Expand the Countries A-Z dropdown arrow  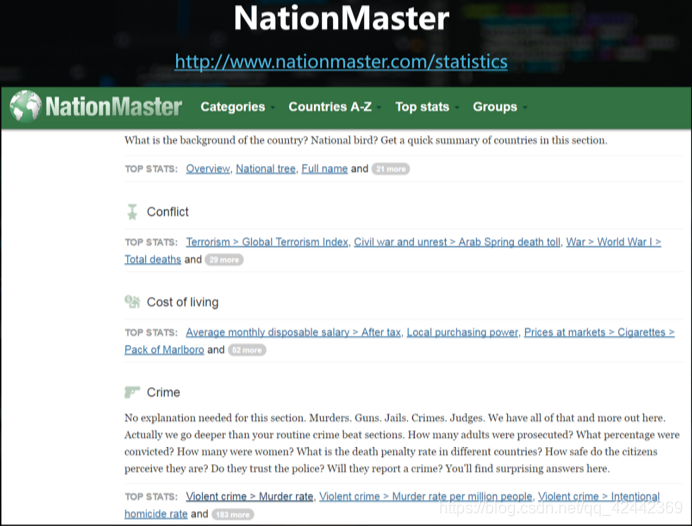pyautogui.click(x=379, y=108)
